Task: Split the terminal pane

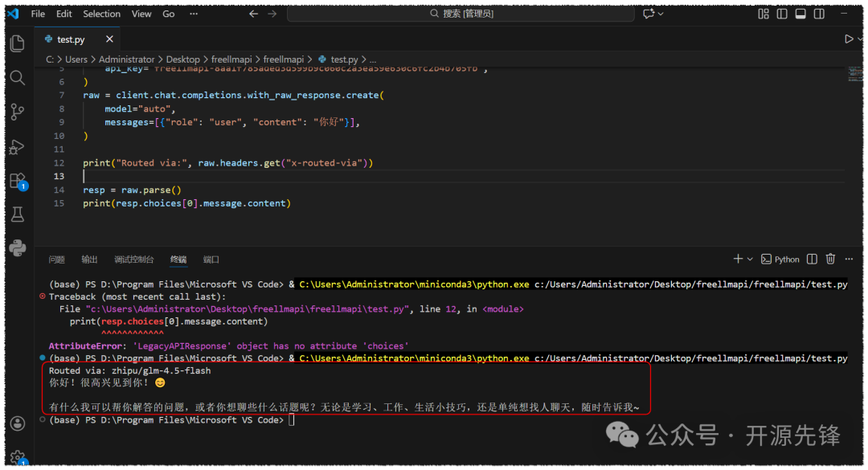Action: pos(812,259)
